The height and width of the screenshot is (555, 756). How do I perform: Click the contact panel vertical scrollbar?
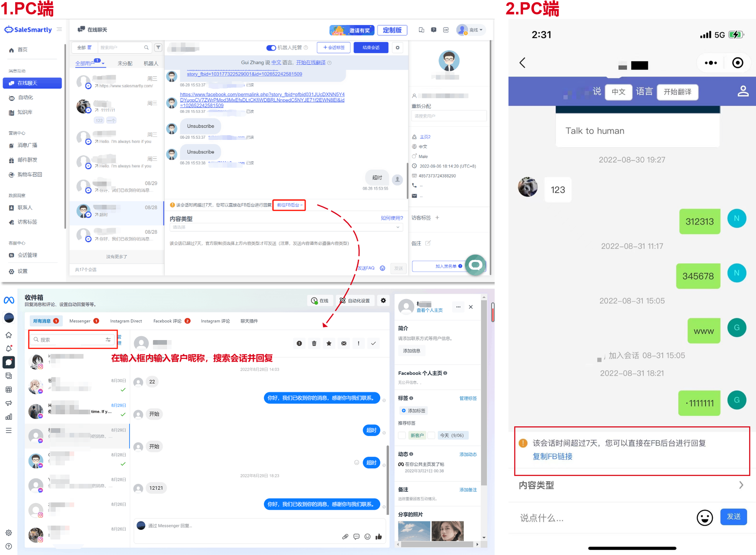[484, 392]
